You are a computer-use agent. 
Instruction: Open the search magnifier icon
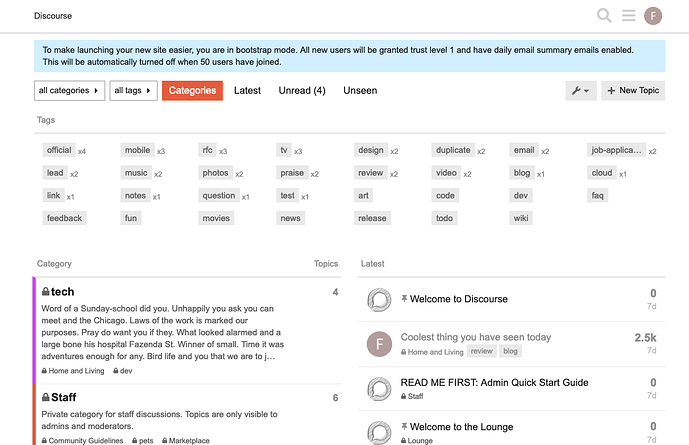[x=604, y=16]
